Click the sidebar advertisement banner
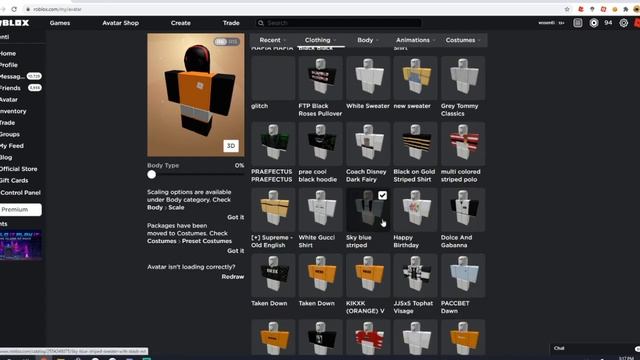640x360 pixels. pos(21,245)
